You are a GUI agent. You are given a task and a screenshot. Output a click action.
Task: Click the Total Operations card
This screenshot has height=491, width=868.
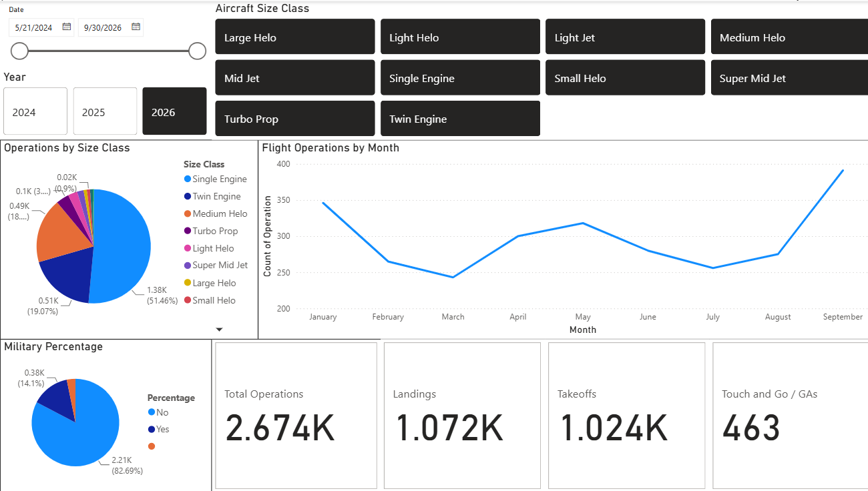294,416
